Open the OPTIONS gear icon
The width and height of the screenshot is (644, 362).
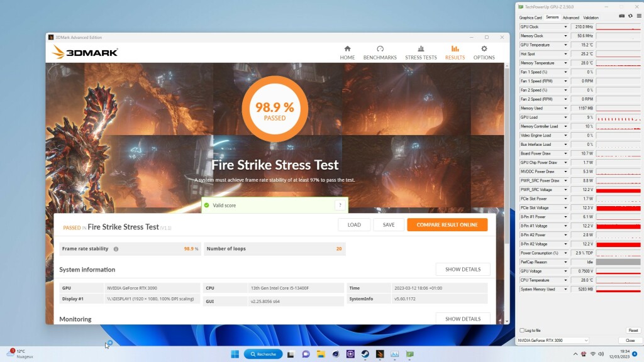(484, 49)
